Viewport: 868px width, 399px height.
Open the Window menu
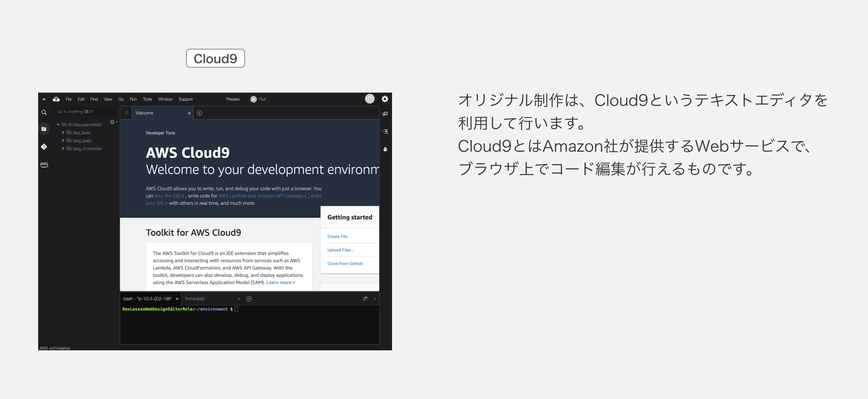click(165, 99)
